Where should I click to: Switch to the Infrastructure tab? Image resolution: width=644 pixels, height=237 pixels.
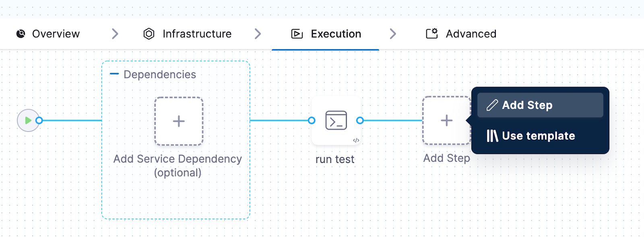click(x=187, y=34)
